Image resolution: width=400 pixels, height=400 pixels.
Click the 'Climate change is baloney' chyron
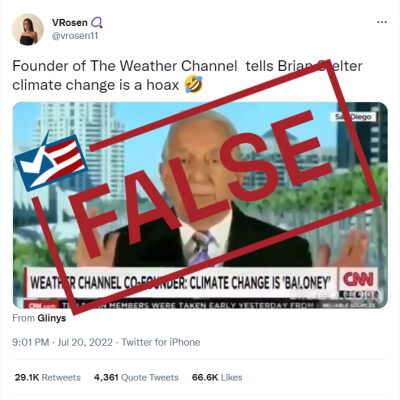point(182,283)
